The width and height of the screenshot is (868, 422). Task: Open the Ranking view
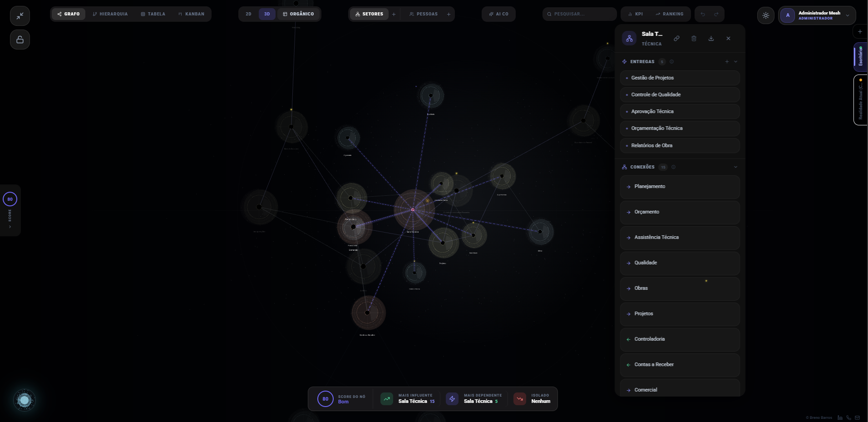(x=669, y=14)
